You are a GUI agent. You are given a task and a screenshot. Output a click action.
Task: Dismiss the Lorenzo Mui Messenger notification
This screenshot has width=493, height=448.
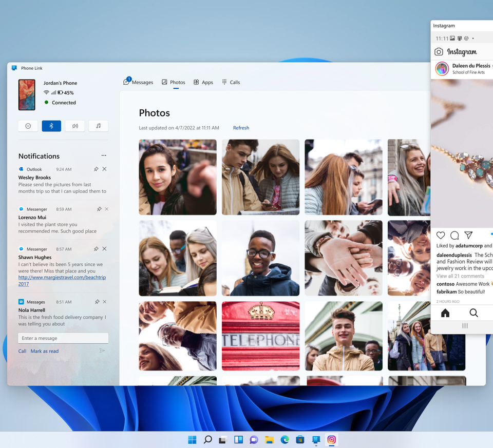[x=106, y=209]
